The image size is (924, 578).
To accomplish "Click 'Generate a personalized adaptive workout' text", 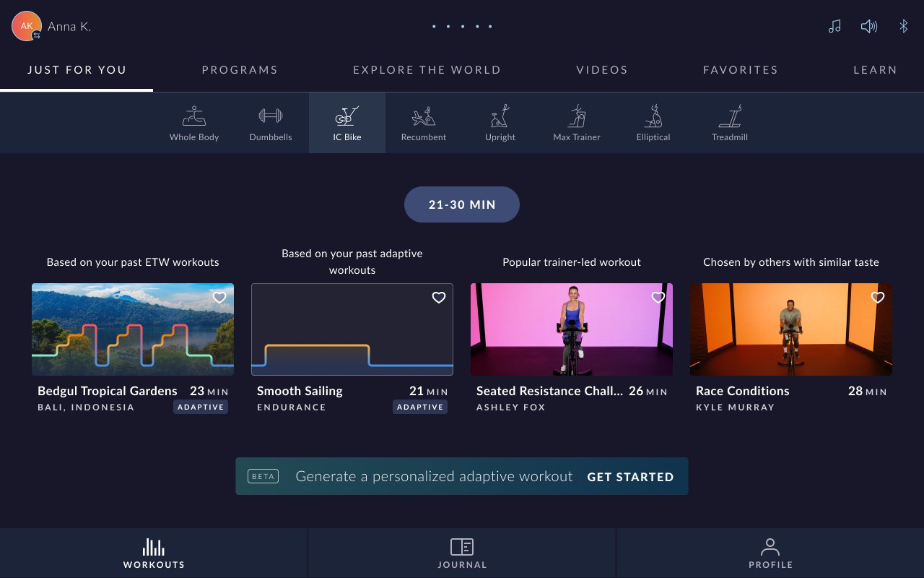I will [434, 477].
